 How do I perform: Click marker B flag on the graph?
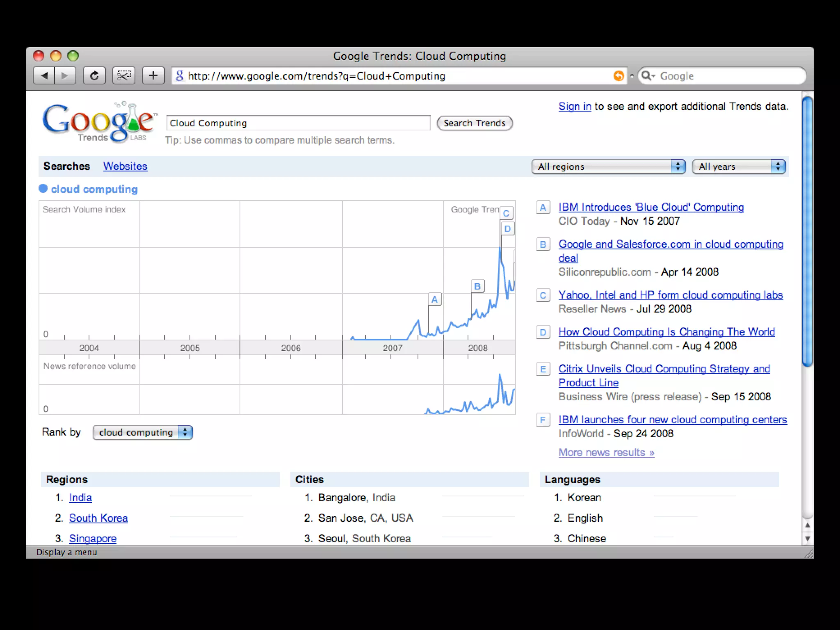[x=477, y=286]
